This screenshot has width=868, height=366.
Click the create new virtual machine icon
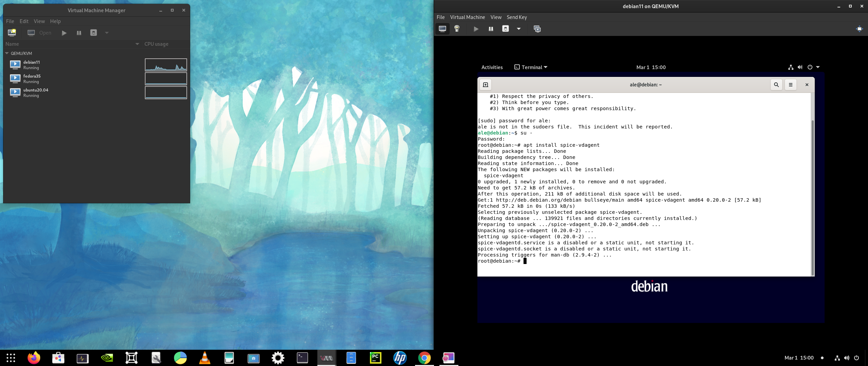[12, 33]
